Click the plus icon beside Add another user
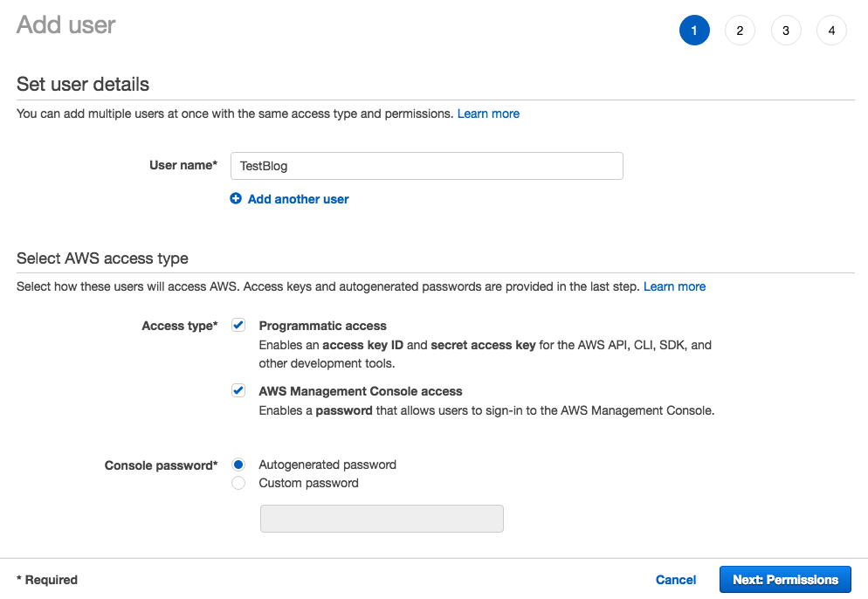The width and height of the screenshot is (868, 599). point(236,199)
